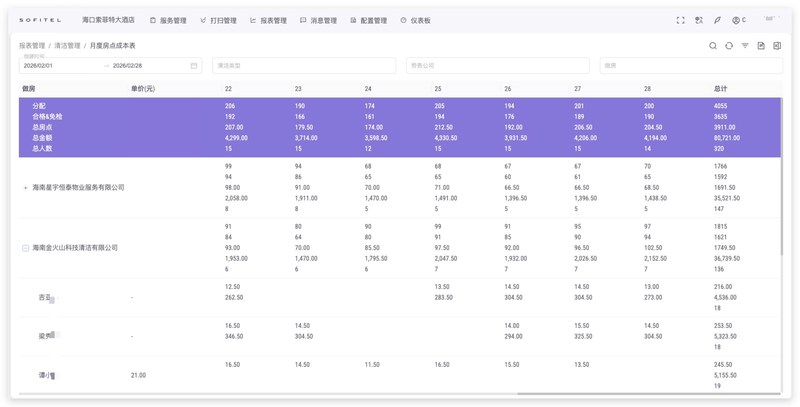Open the user account avatar icon
Image resolution: width=800 pixels, height=407 pixels.
click(x=737, y=20)
